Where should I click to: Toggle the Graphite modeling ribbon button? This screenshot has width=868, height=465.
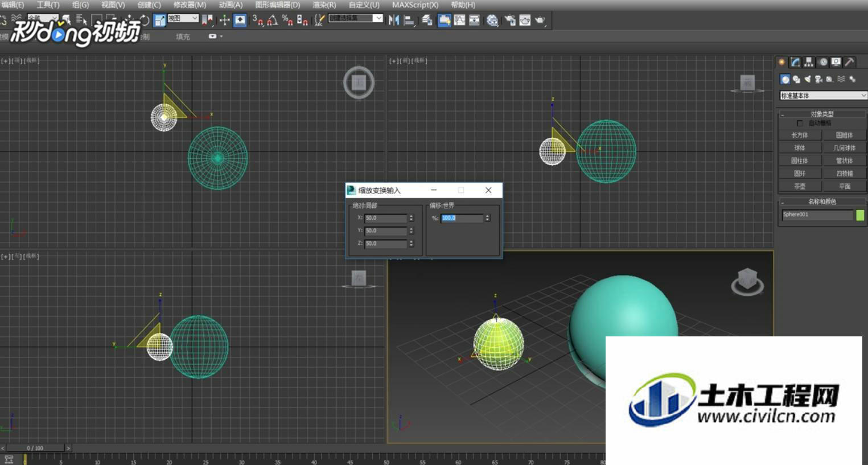tap(445, 20)
